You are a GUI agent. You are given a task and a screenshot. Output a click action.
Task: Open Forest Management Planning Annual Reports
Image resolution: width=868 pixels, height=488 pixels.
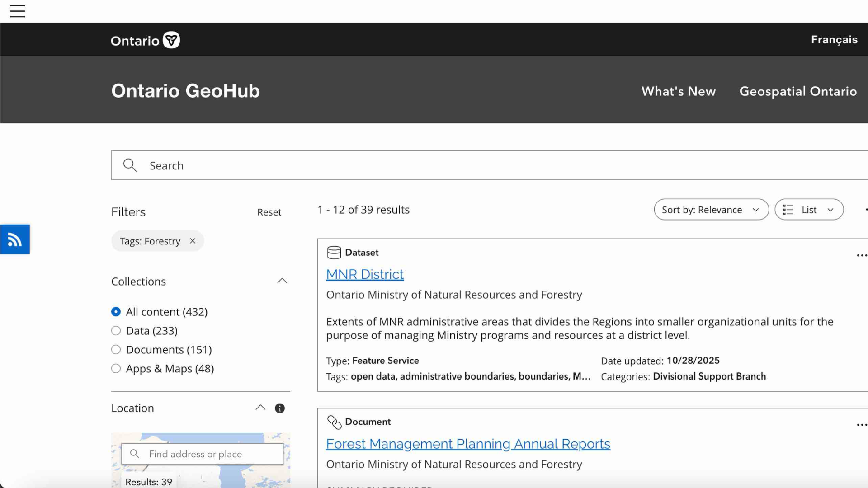click(x=468, y=444)
